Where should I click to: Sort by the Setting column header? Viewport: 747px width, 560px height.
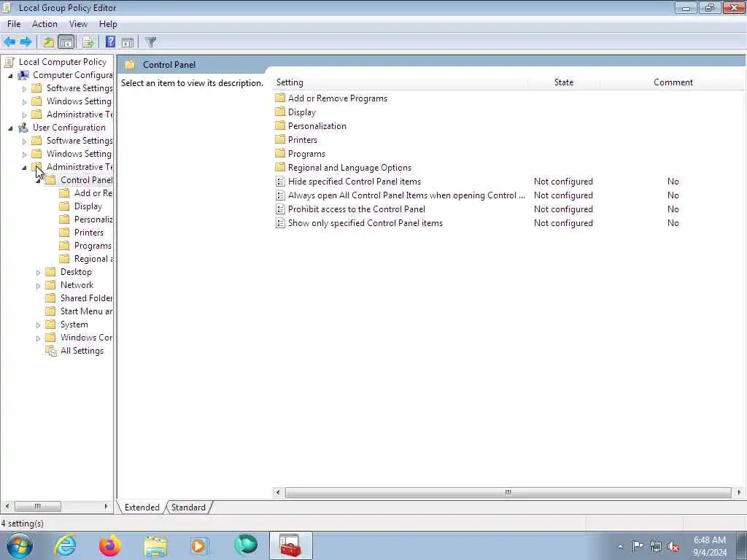click(x=400, y=82)
